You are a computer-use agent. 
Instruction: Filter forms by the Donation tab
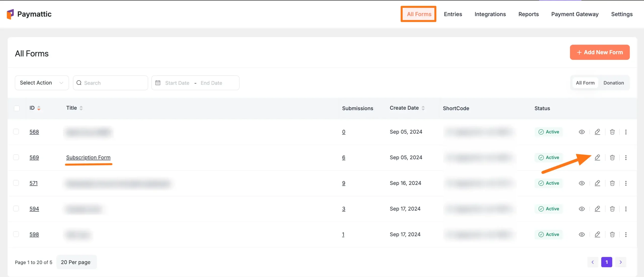(613, 83)
